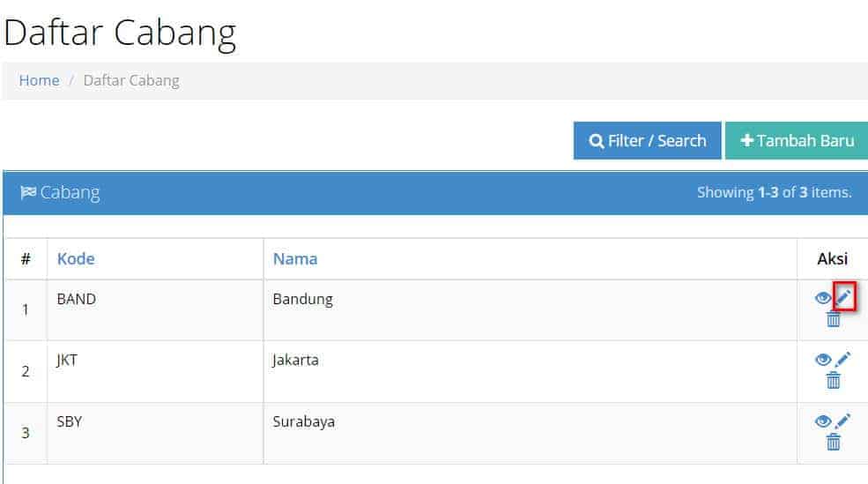868x484 pixels.
Task: Sort the table by Kode column
Action: [76, 258]
